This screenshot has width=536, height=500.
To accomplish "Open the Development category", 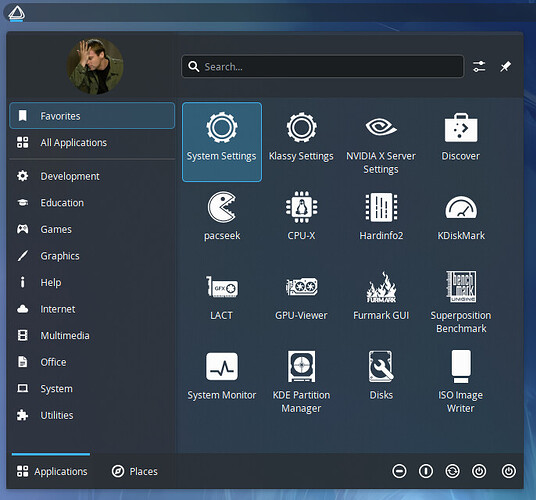I will tap(92, 176).
